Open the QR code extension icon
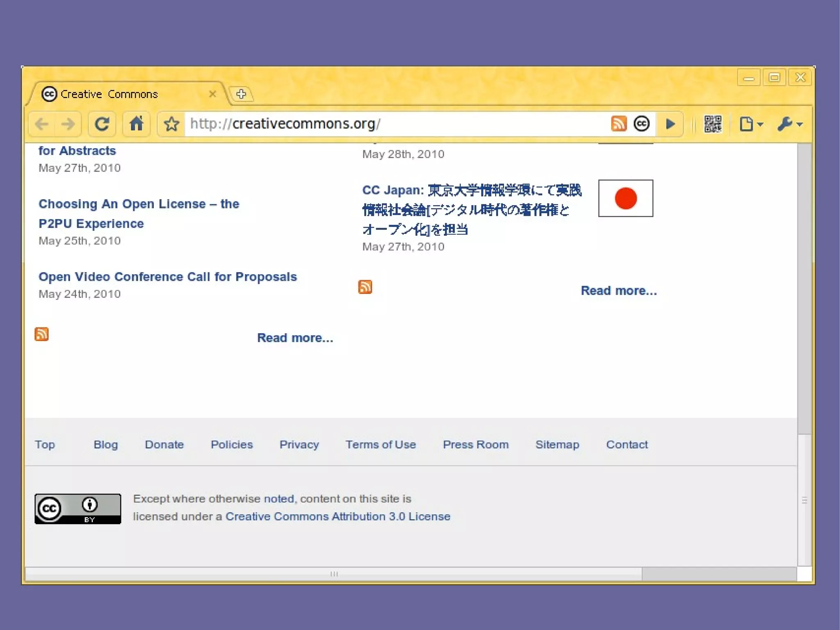This screenshot has width=840, height=630. (x=713, y=124)
